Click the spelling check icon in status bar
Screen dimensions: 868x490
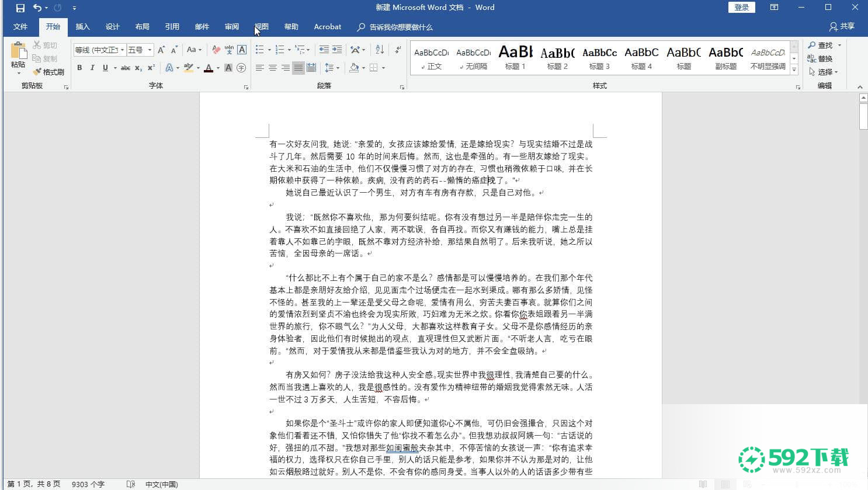pyautogui.click(x=131, y=484)
